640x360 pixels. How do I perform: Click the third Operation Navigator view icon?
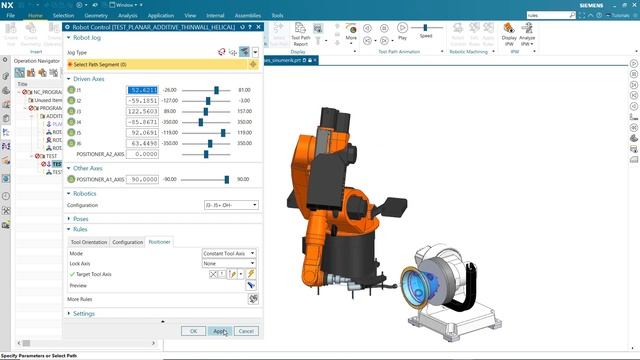point(42,73)
